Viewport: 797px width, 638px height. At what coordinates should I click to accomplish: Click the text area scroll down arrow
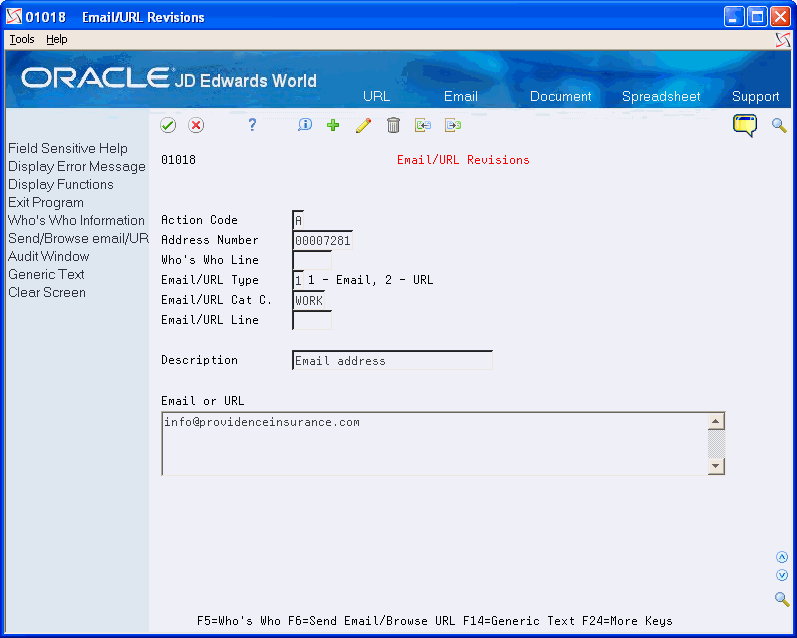click(716, 466)
